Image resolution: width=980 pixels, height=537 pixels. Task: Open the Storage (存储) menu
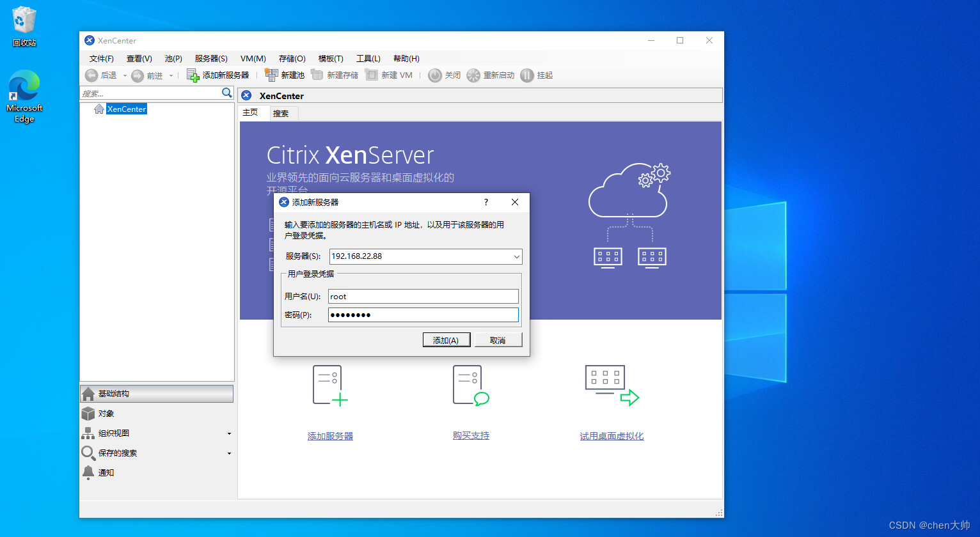(292, 58)
